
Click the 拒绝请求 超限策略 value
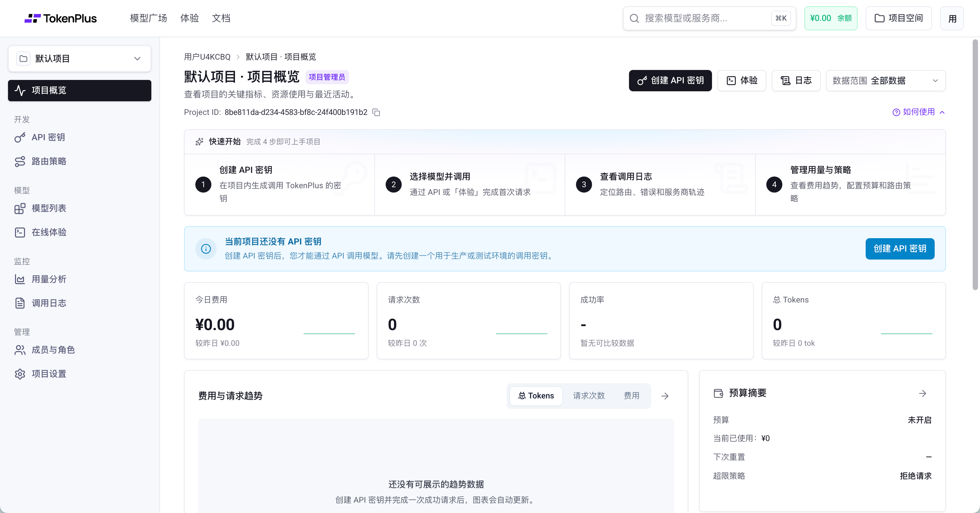(x=916, y=476)
